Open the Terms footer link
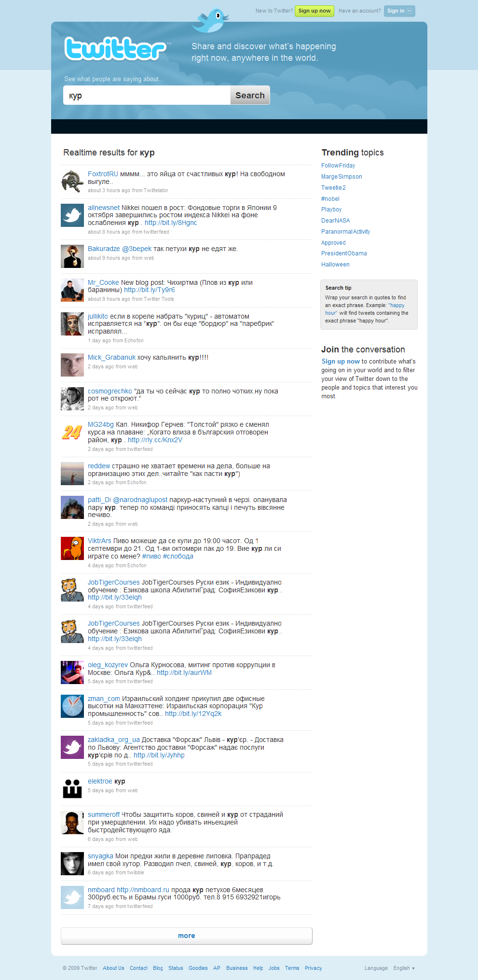The image size is (478, 980). click(292, 968)
